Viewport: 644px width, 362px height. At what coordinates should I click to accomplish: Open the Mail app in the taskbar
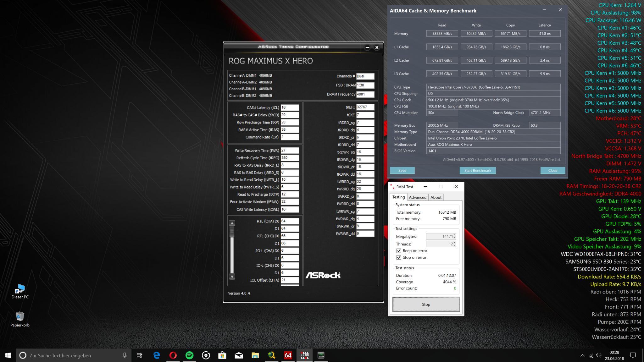(x=239, y=355)
